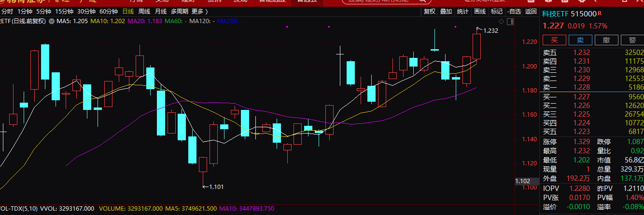Click the 警 alert button
The height and width of the screenshot is (215, 644).
click(631, 40)
